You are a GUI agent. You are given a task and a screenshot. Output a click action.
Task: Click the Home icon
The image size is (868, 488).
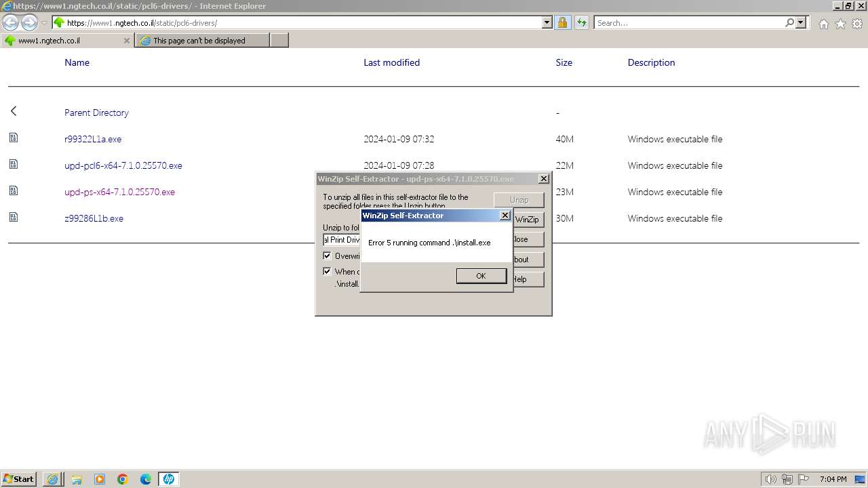click(x=823, y=24)
